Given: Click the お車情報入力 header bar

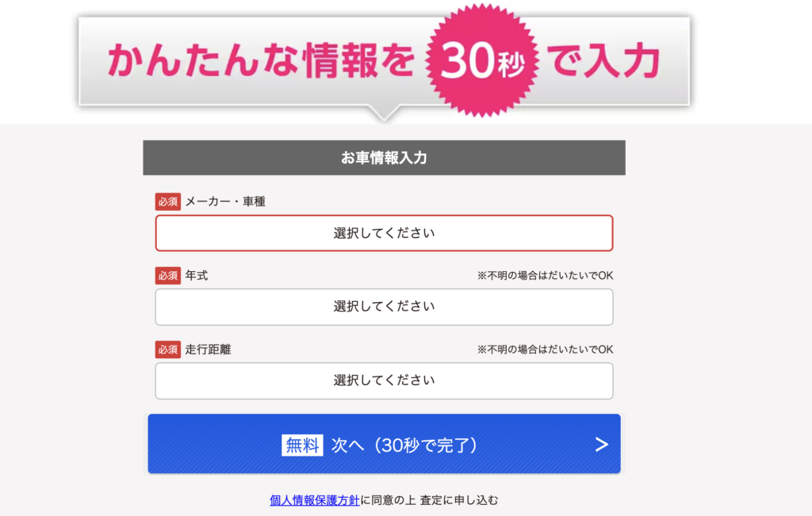Looking at the screenshot, I should click(384, 158).
